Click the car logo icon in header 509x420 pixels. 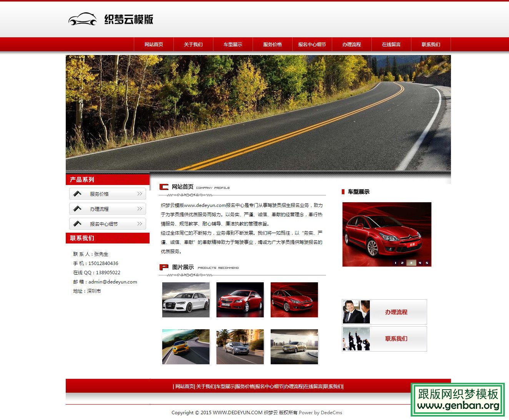(83, 19)
